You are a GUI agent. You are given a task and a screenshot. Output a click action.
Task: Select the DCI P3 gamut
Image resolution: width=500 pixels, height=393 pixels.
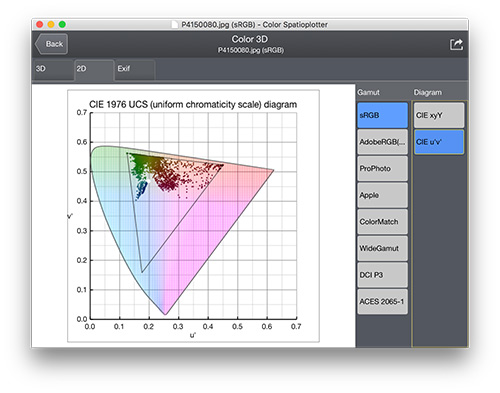[383, 275]
